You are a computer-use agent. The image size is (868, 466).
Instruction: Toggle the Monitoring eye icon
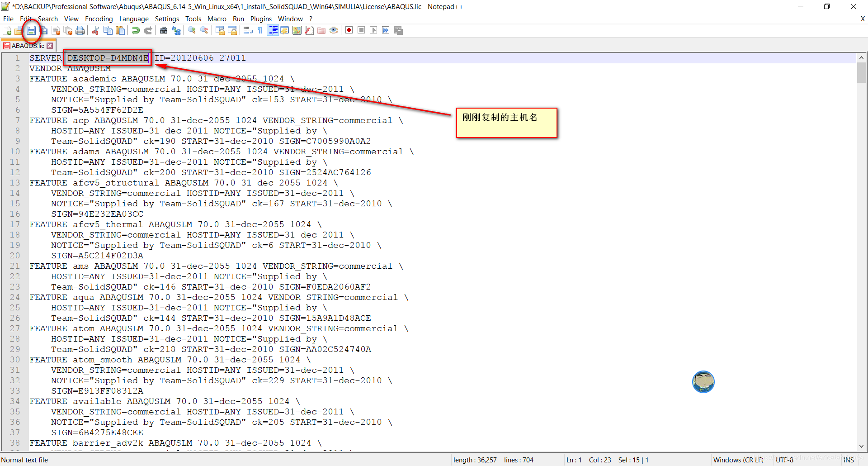pos(334,30)
